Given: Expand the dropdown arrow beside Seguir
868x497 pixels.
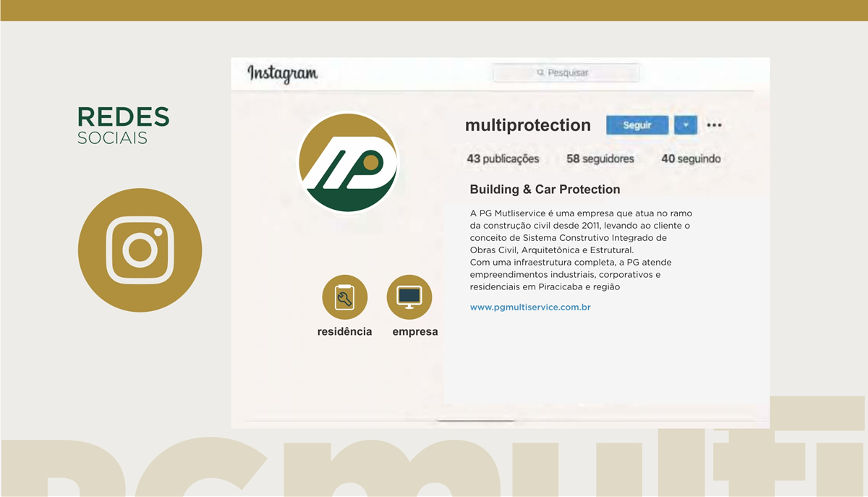Looking at the screenshot, I should (x=686, y=125).
